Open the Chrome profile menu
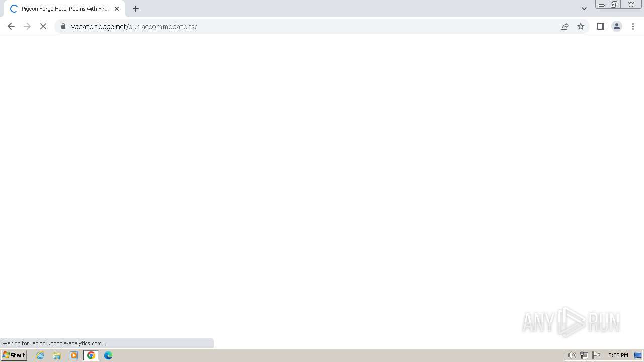 pos(617,26)
